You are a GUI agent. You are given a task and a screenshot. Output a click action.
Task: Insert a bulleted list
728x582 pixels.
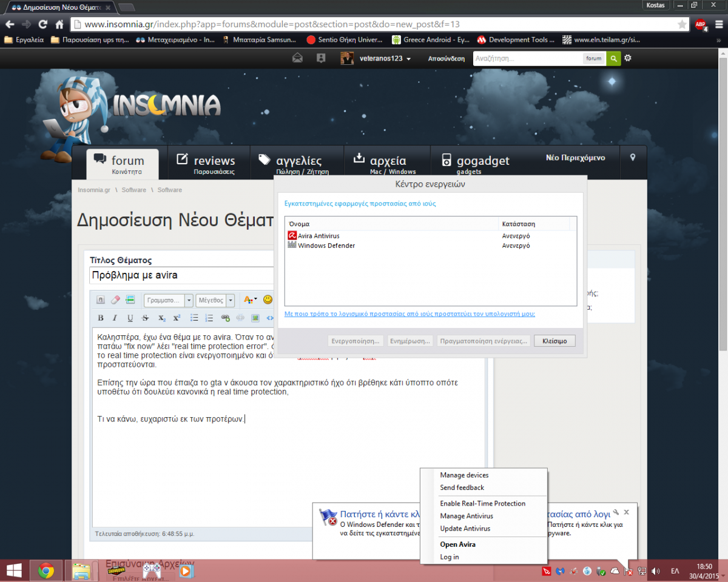[x=194, y=318]
